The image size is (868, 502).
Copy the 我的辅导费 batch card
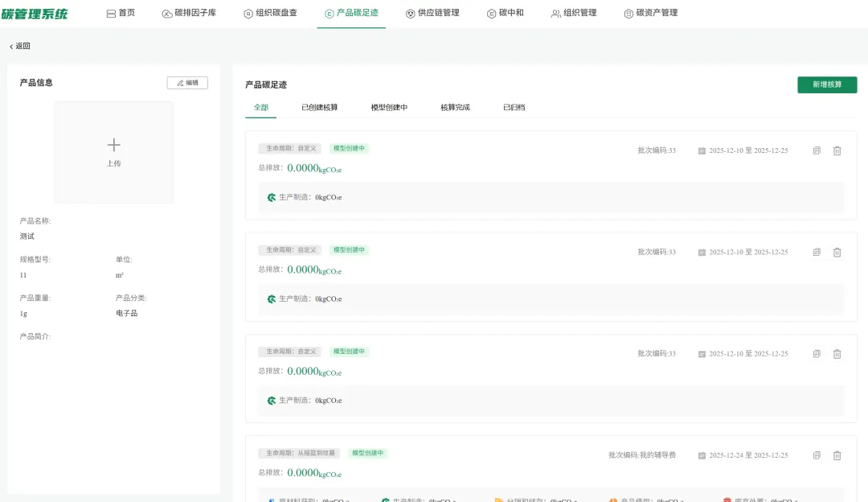tap(817, 455)
